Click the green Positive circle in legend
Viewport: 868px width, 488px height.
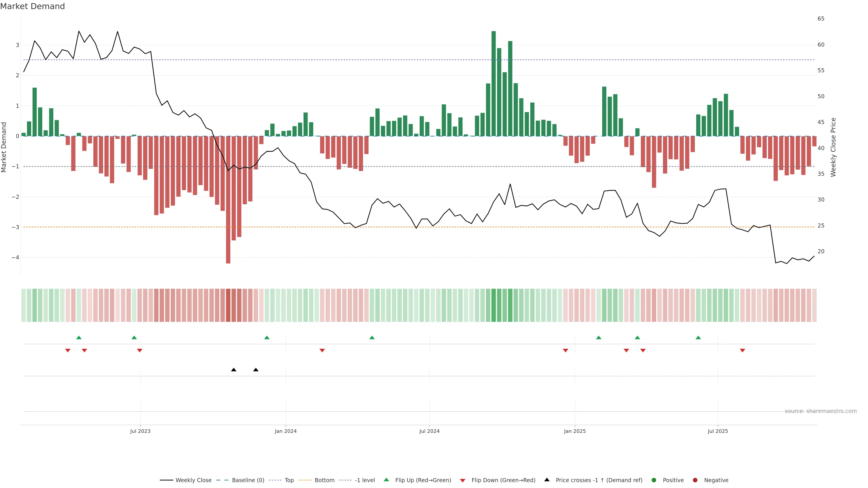(654, 480)
